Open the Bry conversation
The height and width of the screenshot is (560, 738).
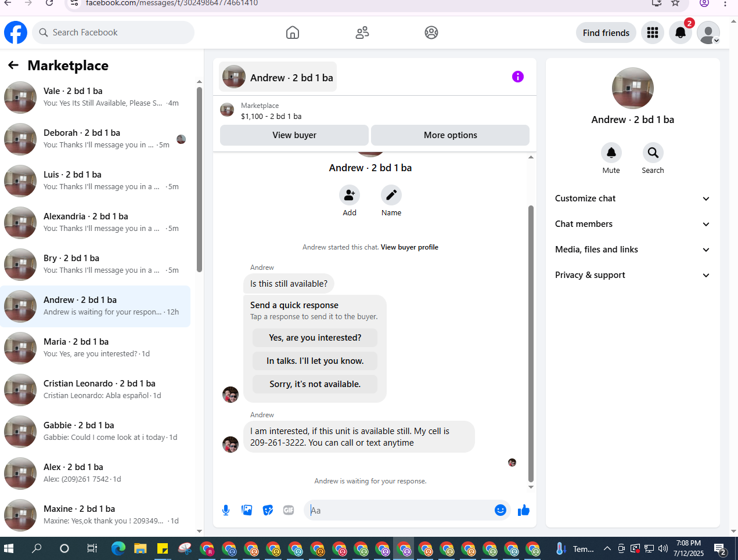pos(96,265)
